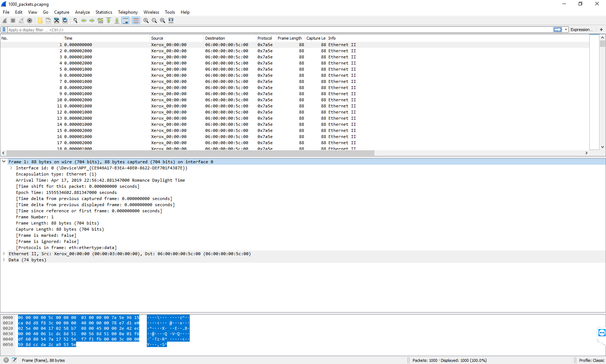The image size is (606, 364).
Task: Toggle packet list colorization
Action: pyautogui.click(x=136, y=21)
